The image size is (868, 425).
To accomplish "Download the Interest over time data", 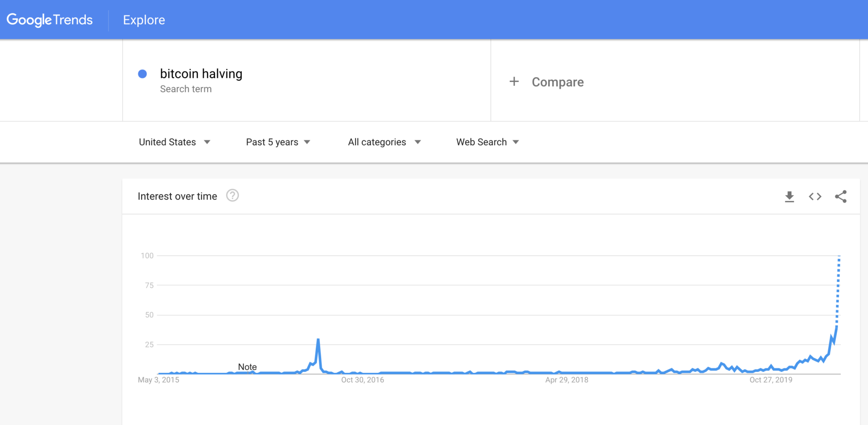I will (789, 197).
